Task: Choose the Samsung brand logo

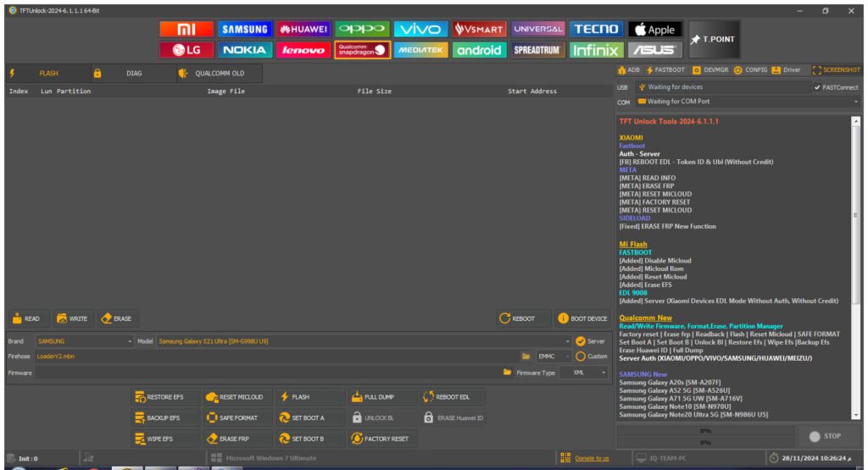Action: [245, 30]
